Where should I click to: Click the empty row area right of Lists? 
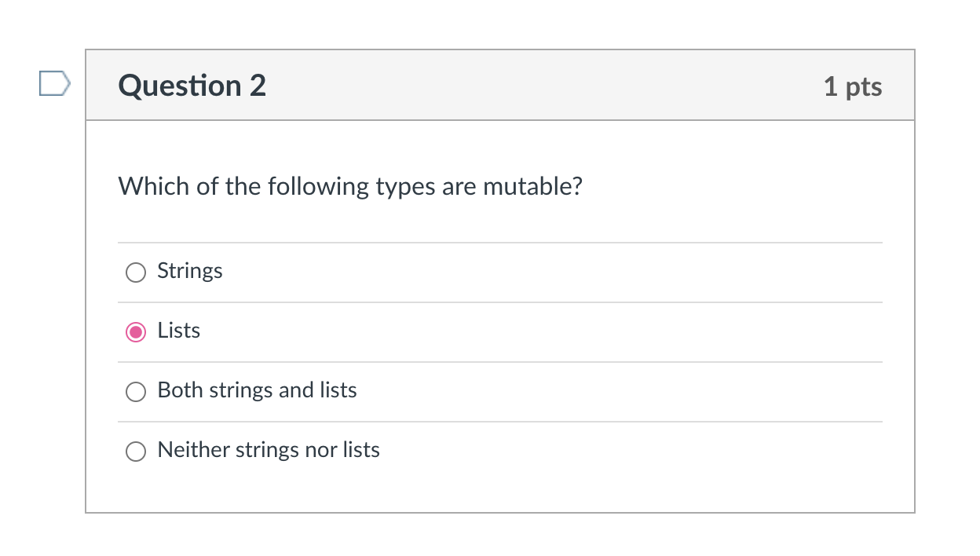(542, 332)
